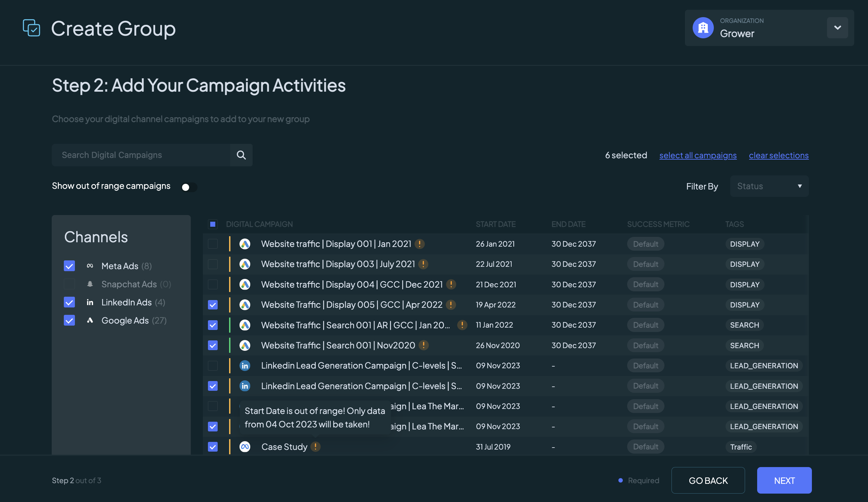Click warning icon next to Case Study
The image size is (868, 502).
tap(315, 447)
